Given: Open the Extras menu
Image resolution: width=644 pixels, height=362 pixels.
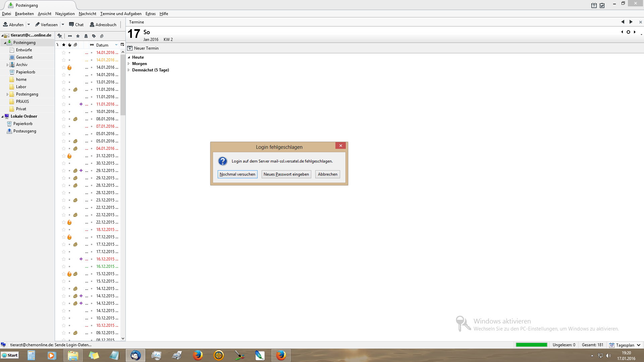Looking at the screenshot, I should click(x=150, y=14).
